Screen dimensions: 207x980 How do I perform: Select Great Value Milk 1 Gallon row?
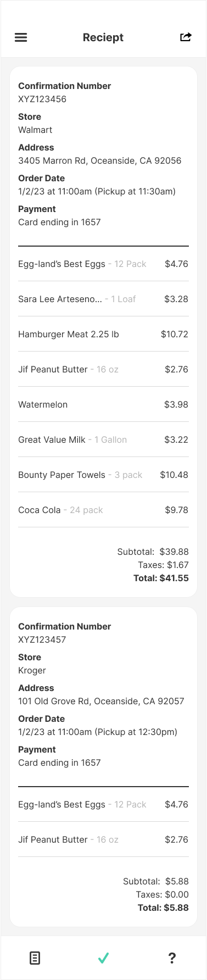coord(103,439)
